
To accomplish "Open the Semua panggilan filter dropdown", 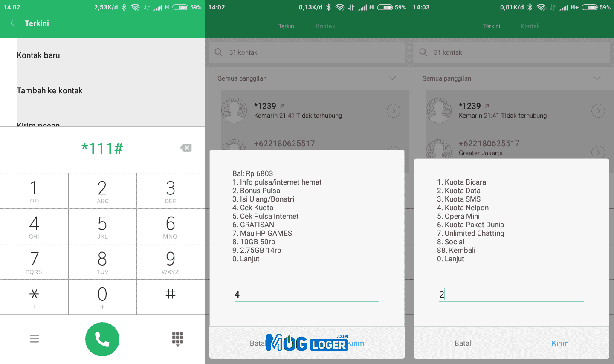I will click(x=392, y=78).
